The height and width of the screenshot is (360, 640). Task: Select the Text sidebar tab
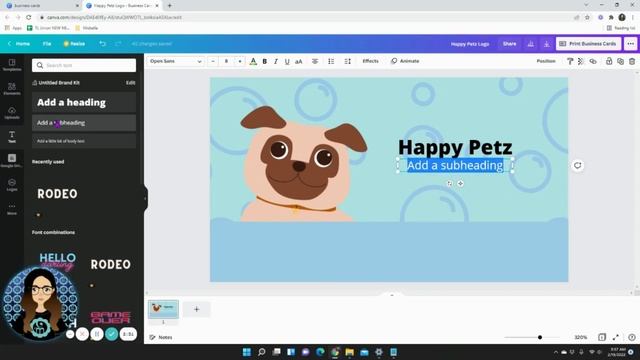pyautogui.click(x=12, y=137)
